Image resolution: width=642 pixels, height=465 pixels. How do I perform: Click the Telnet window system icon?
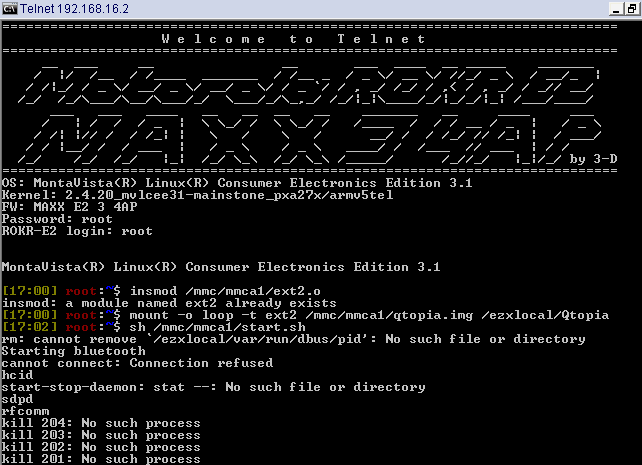click(x=9, y=8)
